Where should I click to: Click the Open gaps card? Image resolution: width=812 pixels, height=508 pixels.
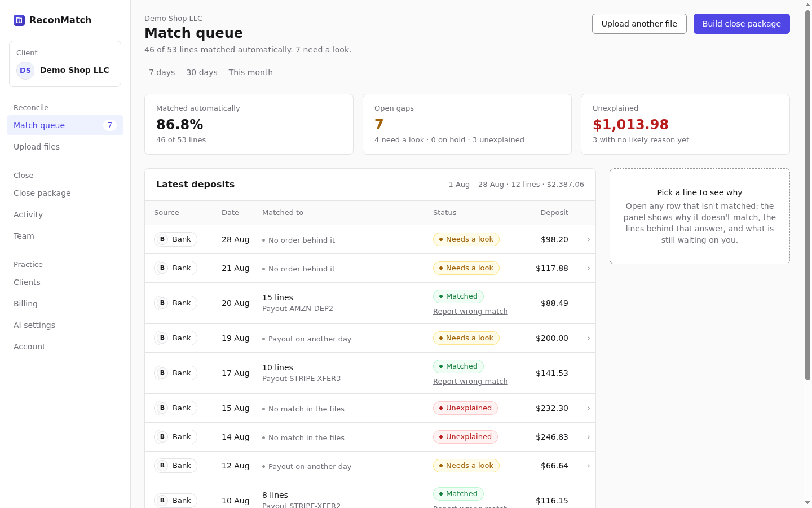pyautogui.click(x=467, y=124)
